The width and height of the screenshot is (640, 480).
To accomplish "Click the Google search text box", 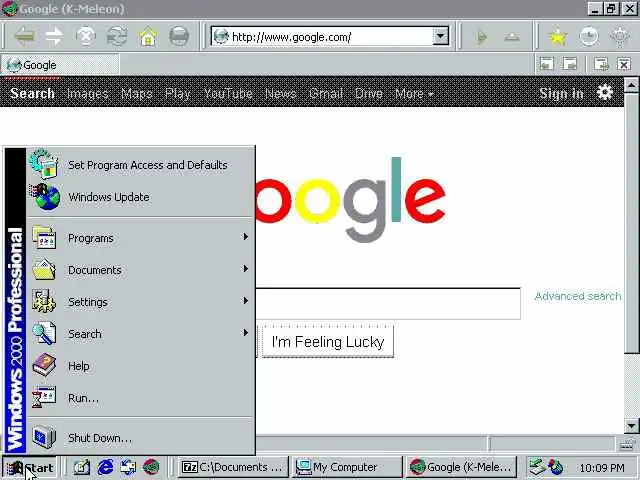I will click(x=388, y=304).
